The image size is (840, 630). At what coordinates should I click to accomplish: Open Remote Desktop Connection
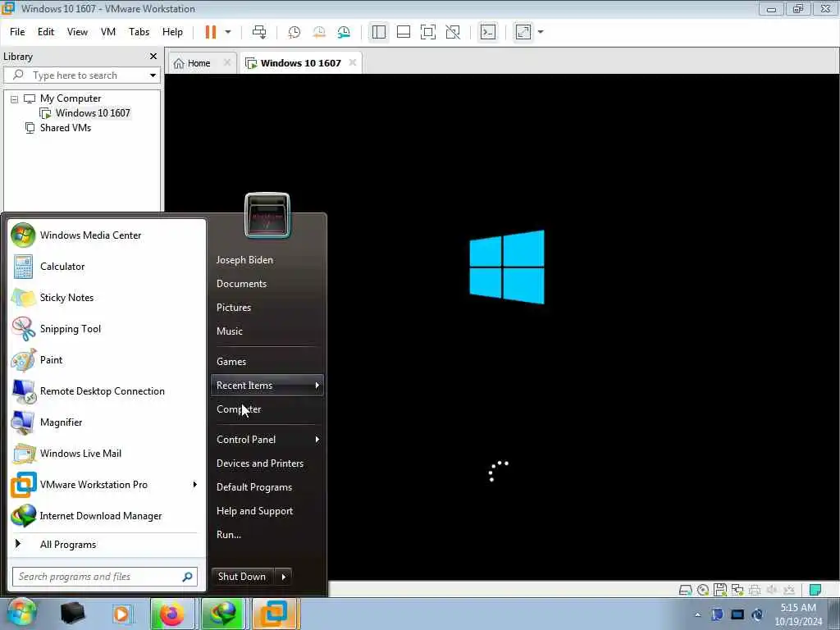pos(107,391)
